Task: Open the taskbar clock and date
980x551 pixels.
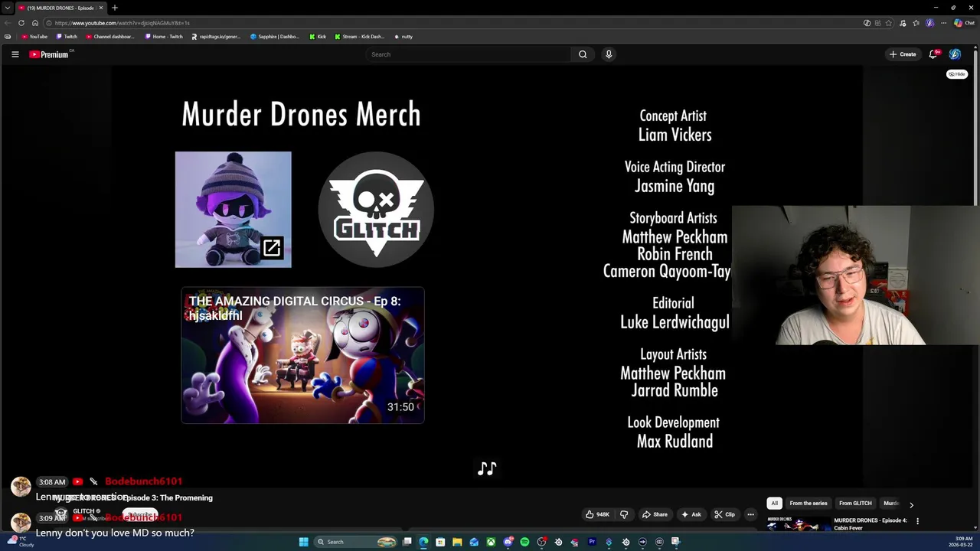Action: coord(962,542)
